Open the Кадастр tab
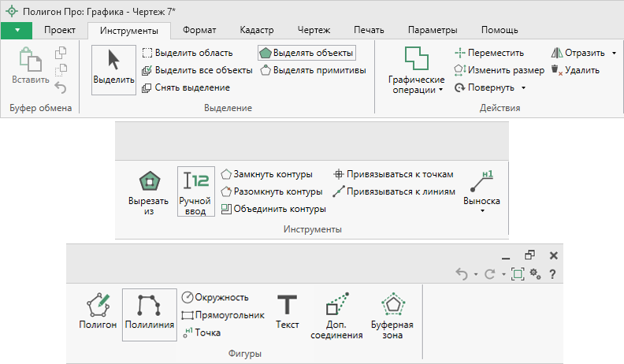This screenshot has height=364, width=624. [257, 31]
